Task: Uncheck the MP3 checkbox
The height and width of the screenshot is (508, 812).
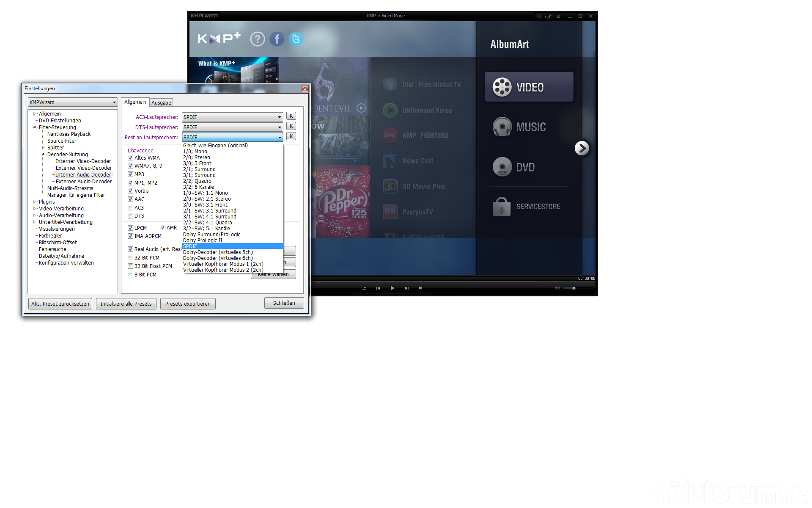Action: tap(130, 174)
